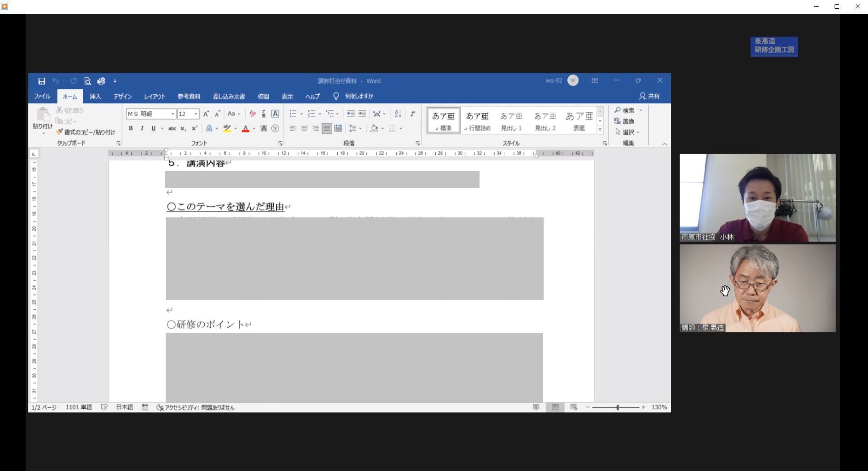Toggle superscript formatting

point(194,128)
